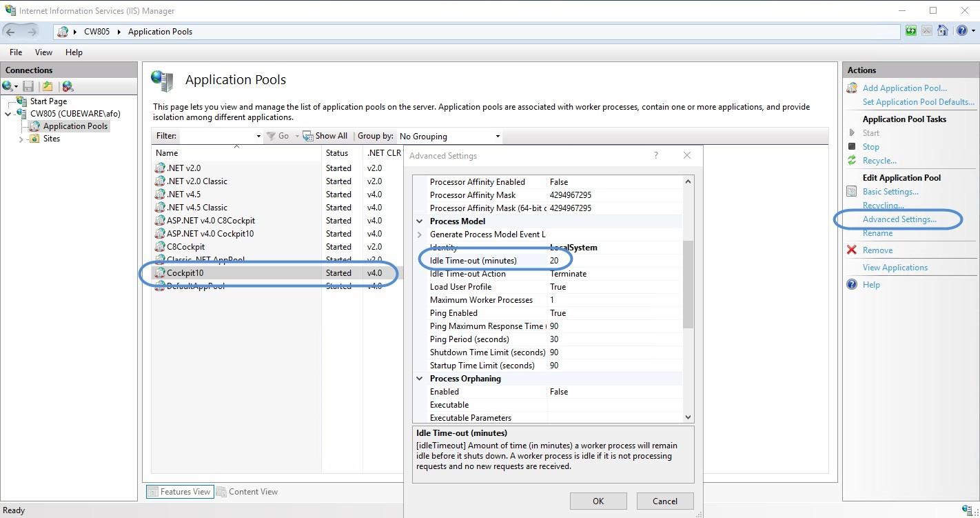This screenshot has height=518, width=980.
Task: Click the Sites folder icon in tree
Action: pyautogui.click(x=34, y=139)
